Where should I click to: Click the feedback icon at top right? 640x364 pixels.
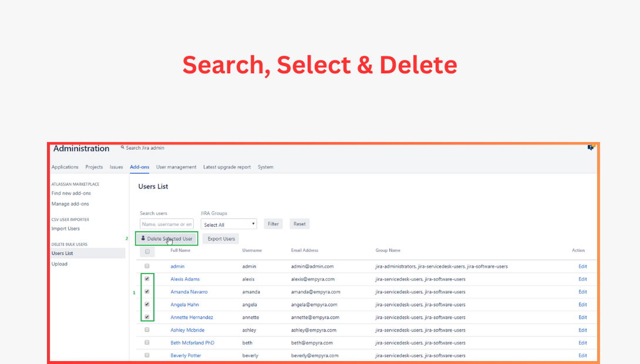point(591,148)
